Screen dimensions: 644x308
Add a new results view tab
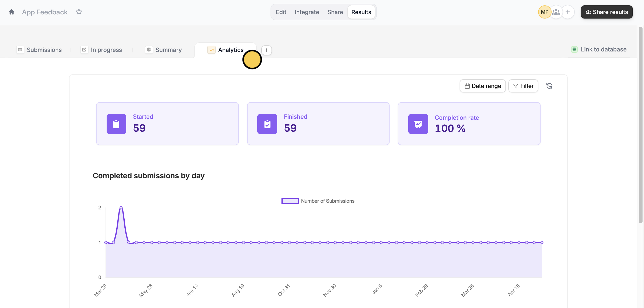pyautogui.click(x=266, y=50)
